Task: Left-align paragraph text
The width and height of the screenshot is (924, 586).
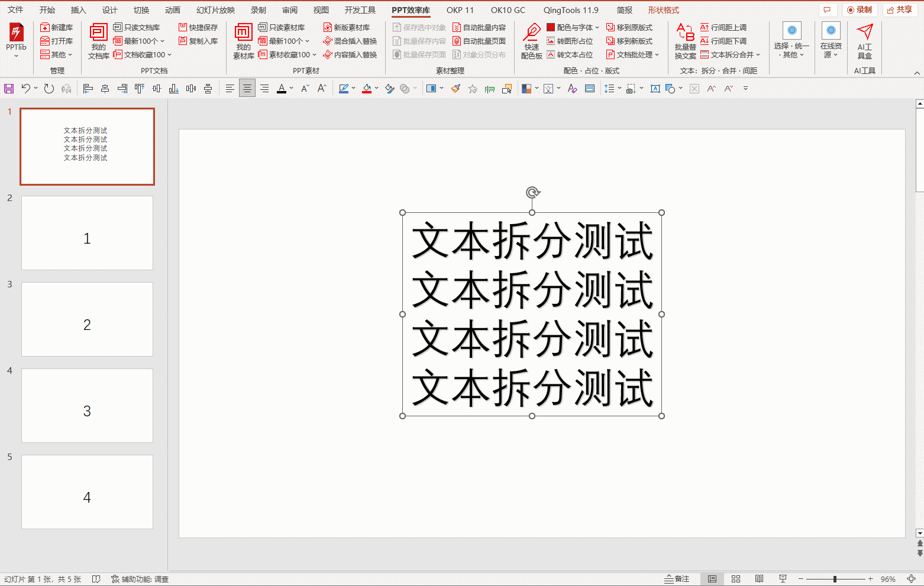Action: tap(230, 89)
